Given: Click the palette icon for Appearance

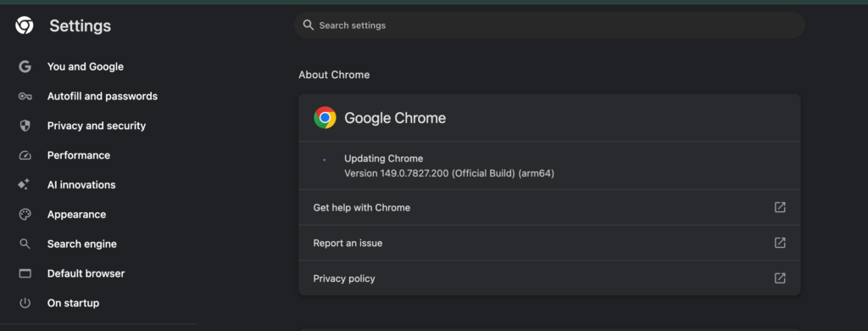Looking at the screenshot, I should pos(25,215).
